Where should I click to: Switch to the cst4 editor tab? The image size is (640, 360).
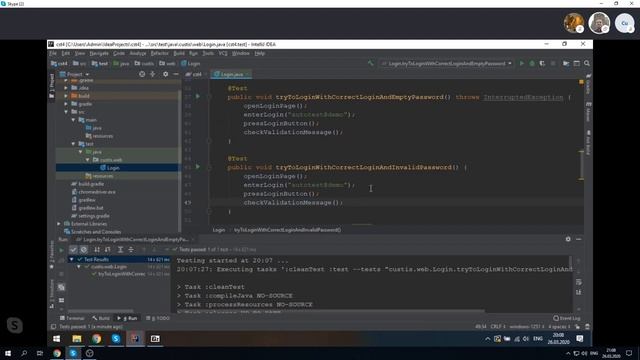196,74
